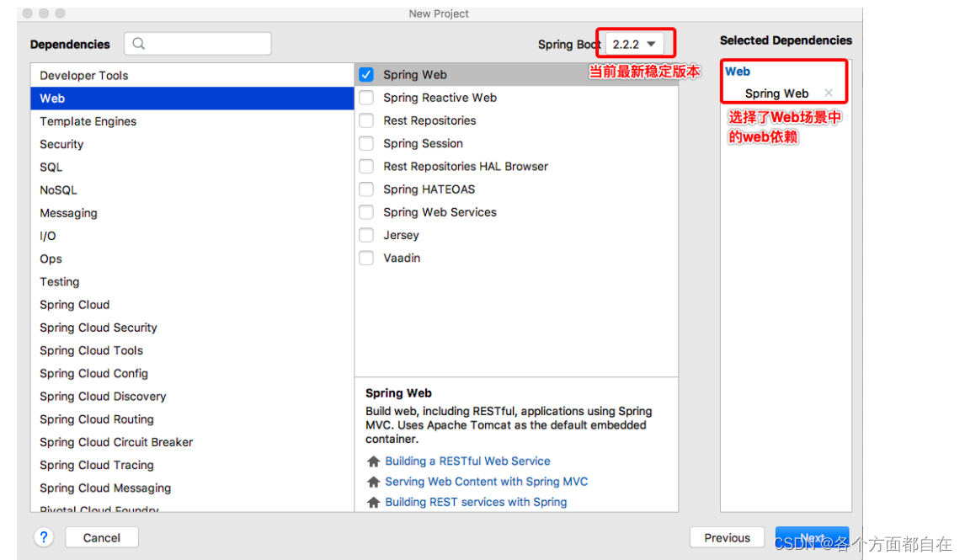The height and width of the screenshot is (560, 965).
Task: Remove Spring Web using the X icon
Action: point(829,93)
